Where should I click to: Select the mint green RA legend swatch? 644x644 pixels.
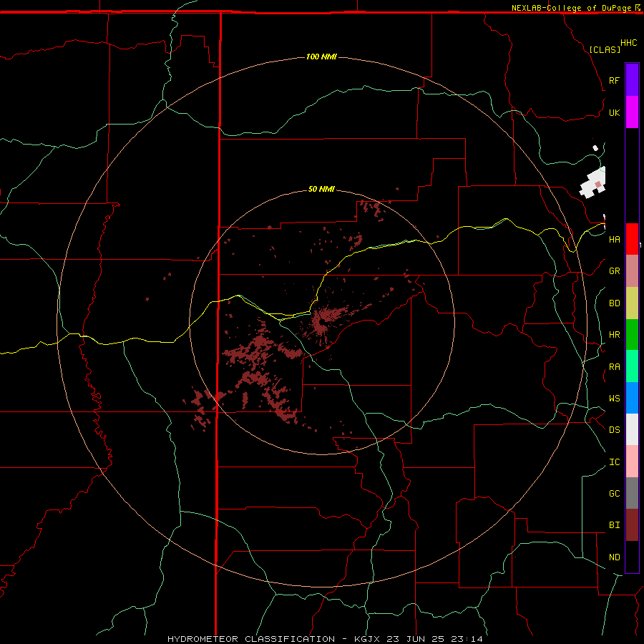(x=632, y=366)
